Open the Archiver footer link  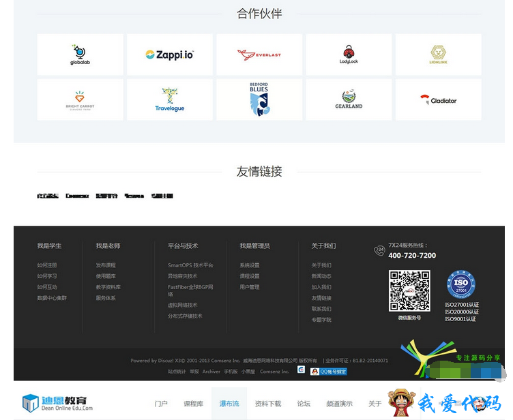[x=211, y=372]
